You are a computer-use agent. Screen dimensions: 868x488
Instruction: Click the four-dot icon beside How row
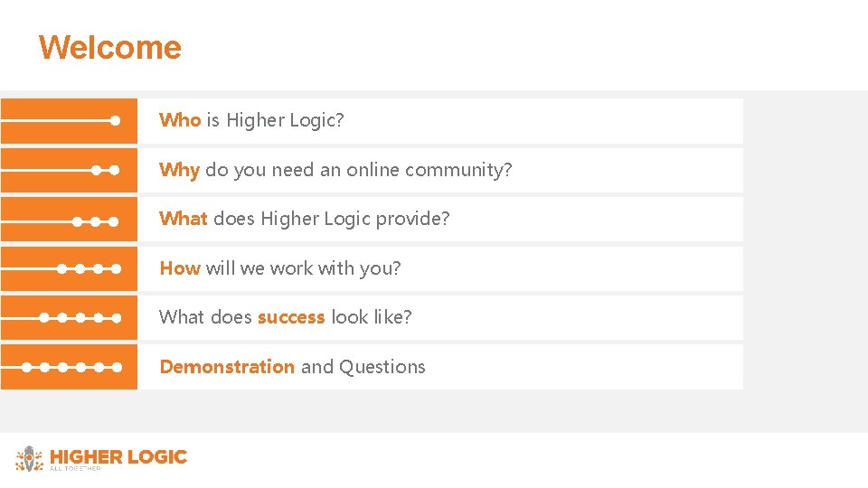[89, 268]
